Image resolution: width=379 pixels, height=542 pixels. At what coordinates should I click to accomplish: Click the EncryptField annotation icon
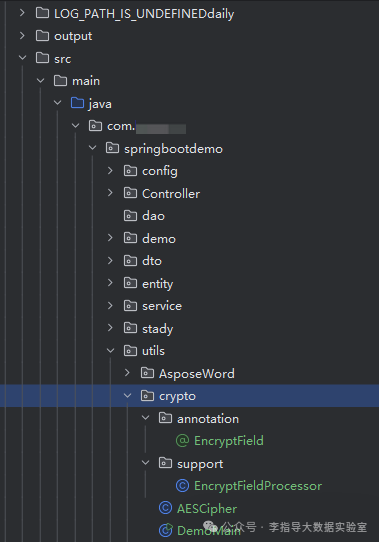(183, 441)
